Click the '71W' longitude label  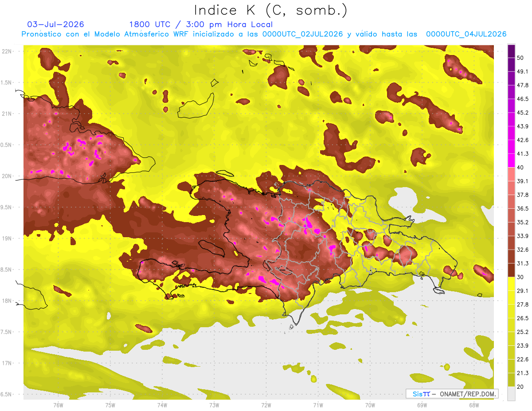[318, 405]
